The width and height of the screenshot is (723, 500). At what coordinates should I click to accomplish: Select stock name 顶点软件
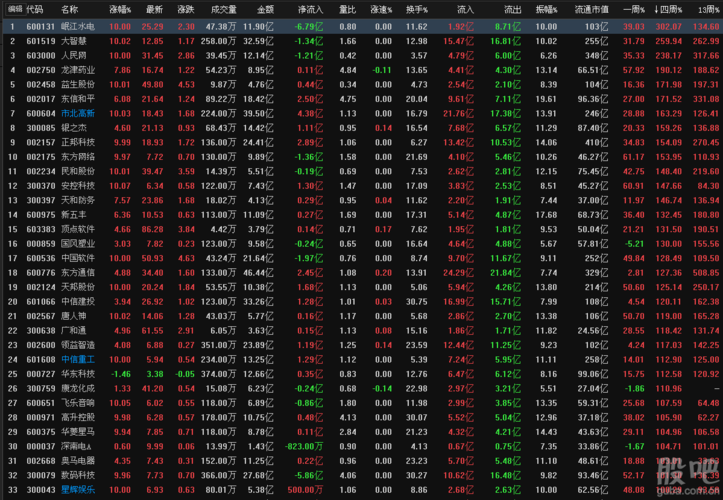(78, 229)
